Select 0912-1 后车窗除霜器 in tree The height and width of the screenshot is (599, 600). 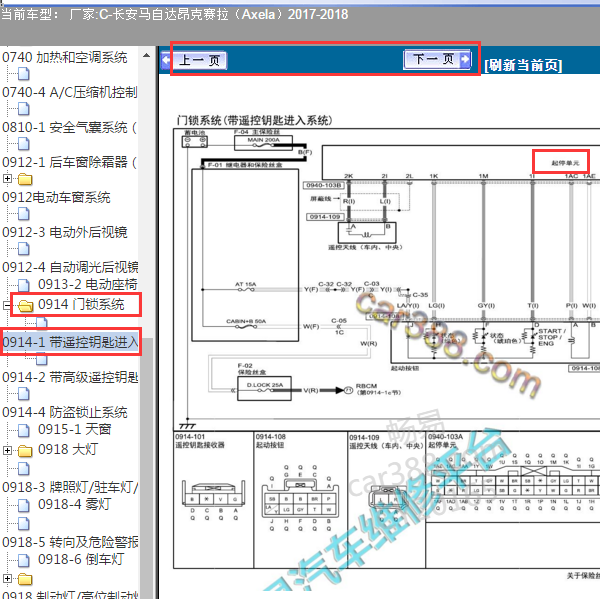pyautogui.click(x=69, y=162)
